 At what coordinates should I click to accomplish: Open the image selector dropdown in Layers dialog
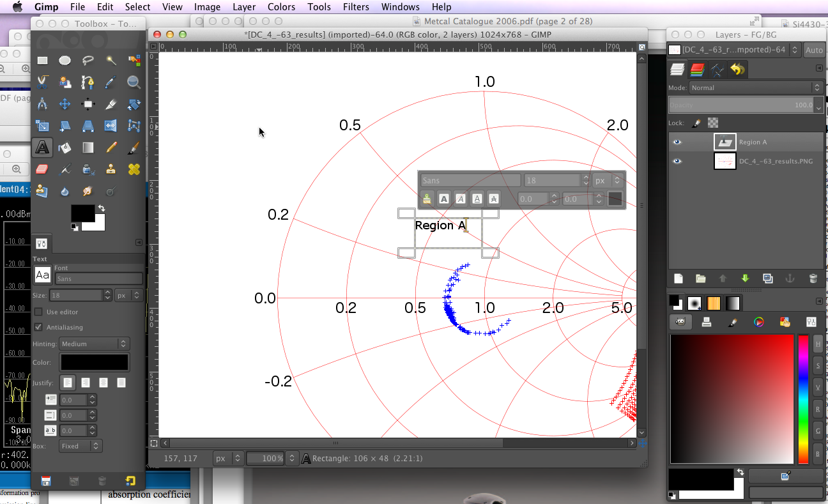[735, 50]
